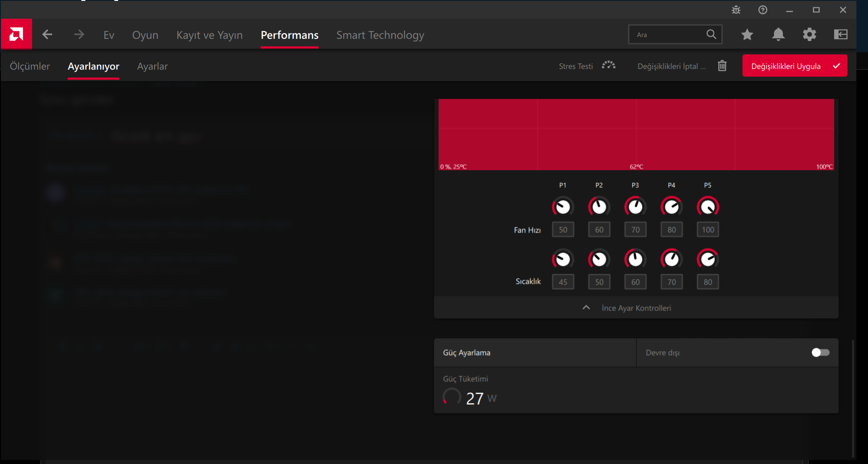Adjust P3 fan speed dial
Image resolution: width=868 pixels, height=464 pixels.
tap(635, 207)
